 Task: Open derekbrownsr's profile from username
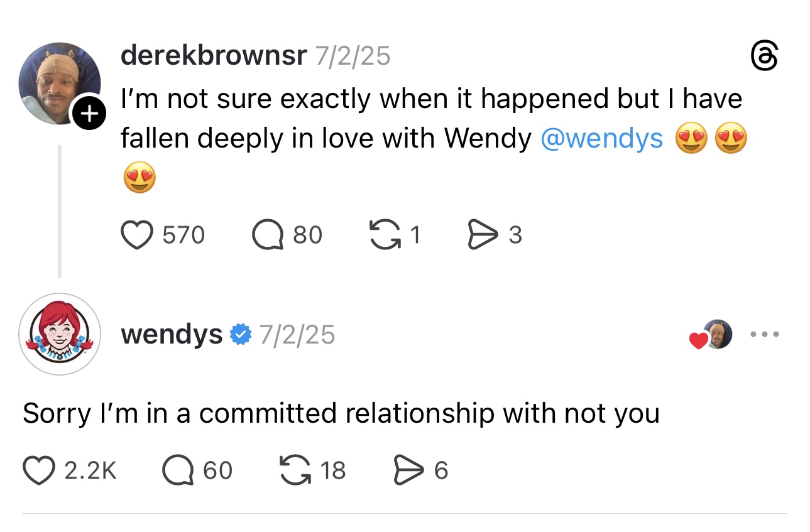214,57
